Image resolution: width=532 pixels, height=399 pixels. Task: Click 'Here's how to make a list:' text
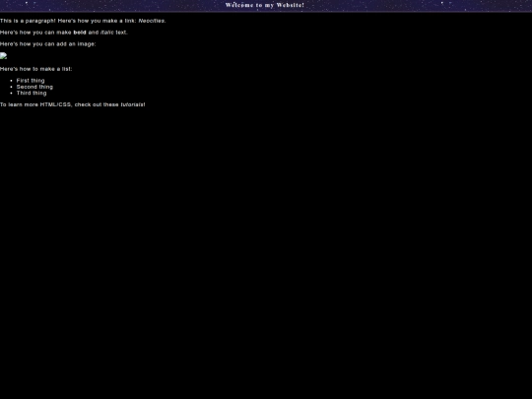[36, 69]
